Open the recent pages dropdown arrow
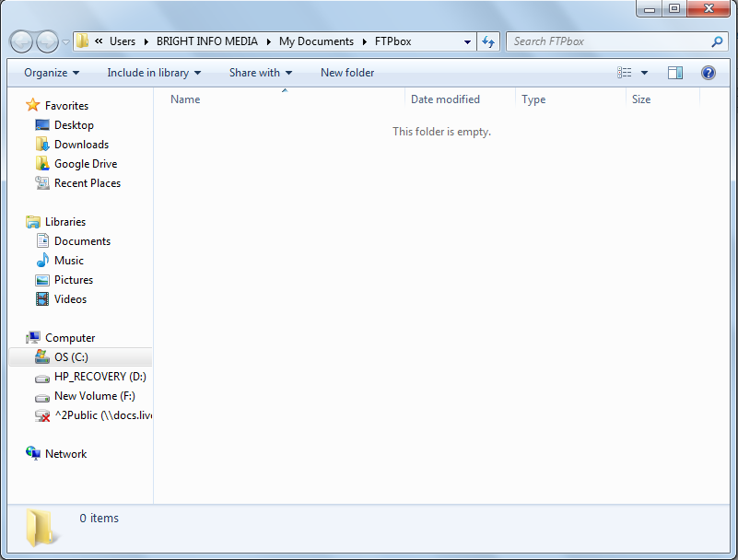 coord(66,42)
